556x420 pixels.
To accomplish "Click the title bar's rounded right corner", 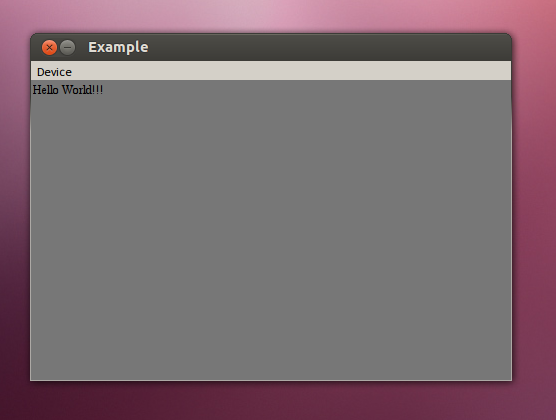I will pyautogui.click(x=508, y=38).
